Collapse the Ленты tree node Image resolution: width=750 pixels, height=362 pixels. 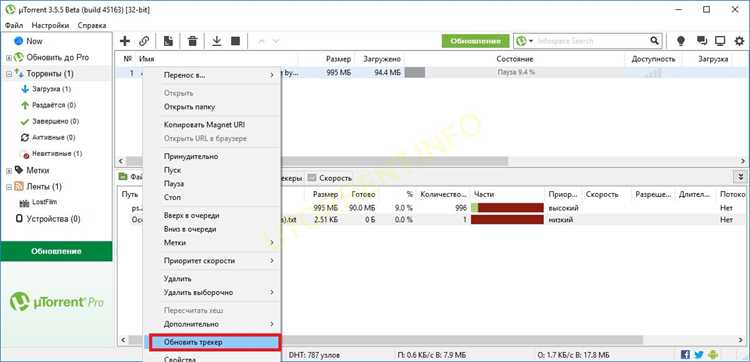9,187
